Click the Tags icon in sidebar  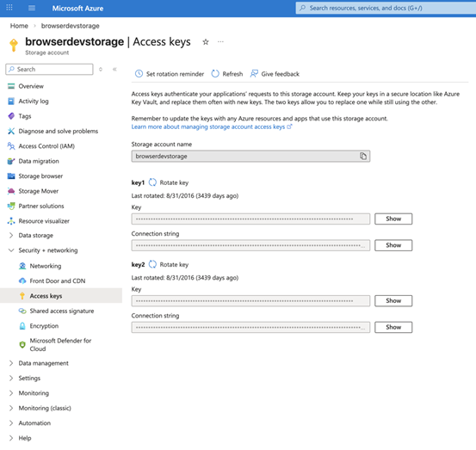pos(11,116)
